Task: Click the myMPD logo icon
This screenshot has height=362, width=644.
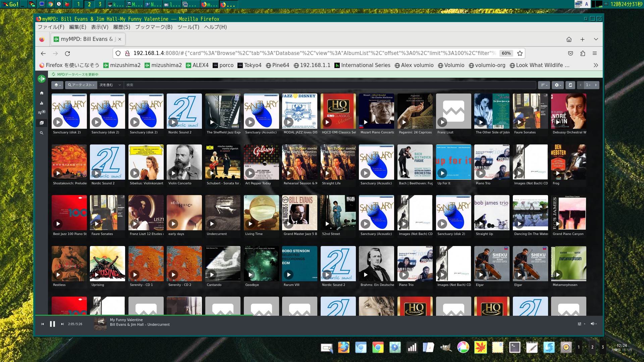Action: [x=42, y=79]
